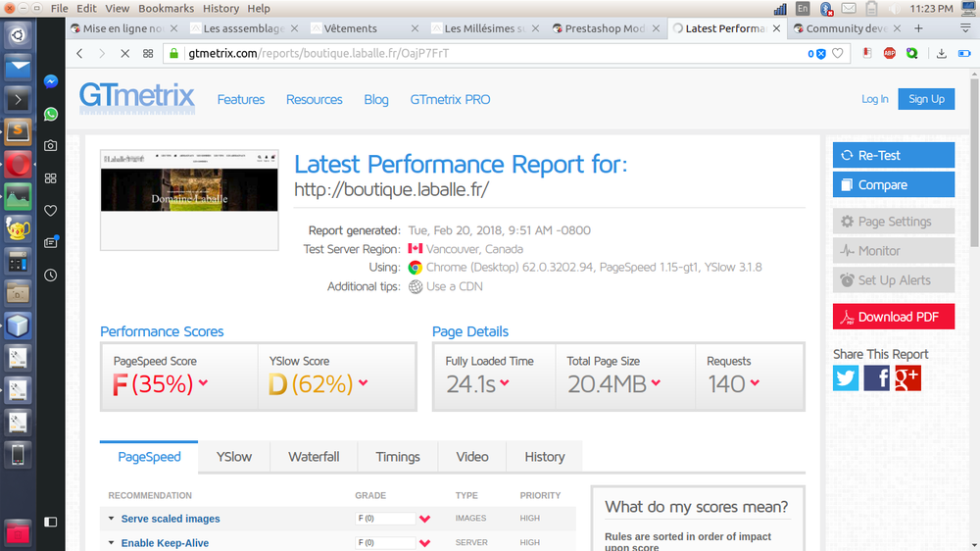Open the trash icon in the dock
980x551 pixels.
point(18,533)
